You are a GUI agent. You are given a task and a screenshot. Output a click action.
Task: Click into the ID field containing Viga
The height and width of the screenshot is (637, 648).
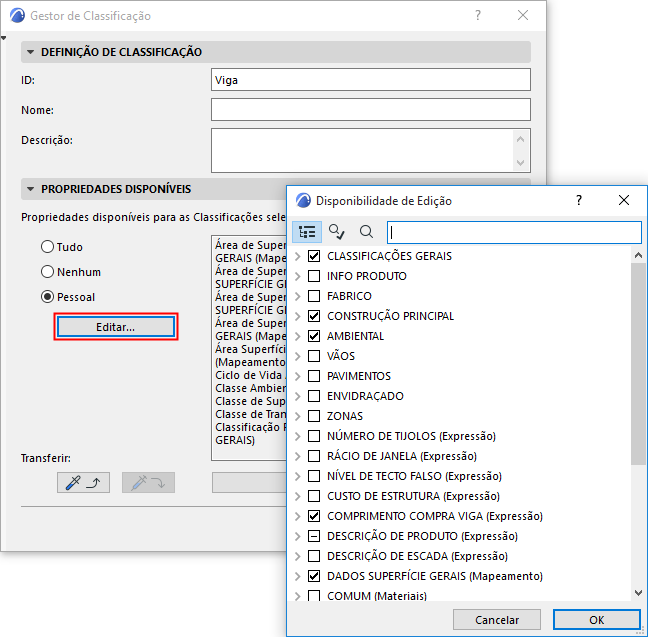tap(371, 79)
